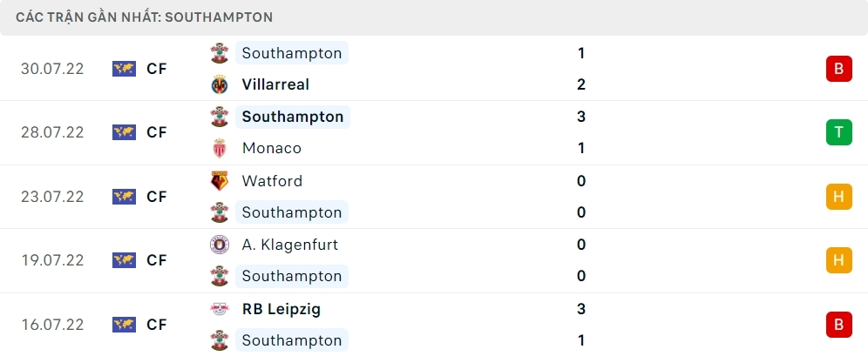Open the Villarreal team link
This screenshot has height=356, width=868.
[x=275, y=84]
